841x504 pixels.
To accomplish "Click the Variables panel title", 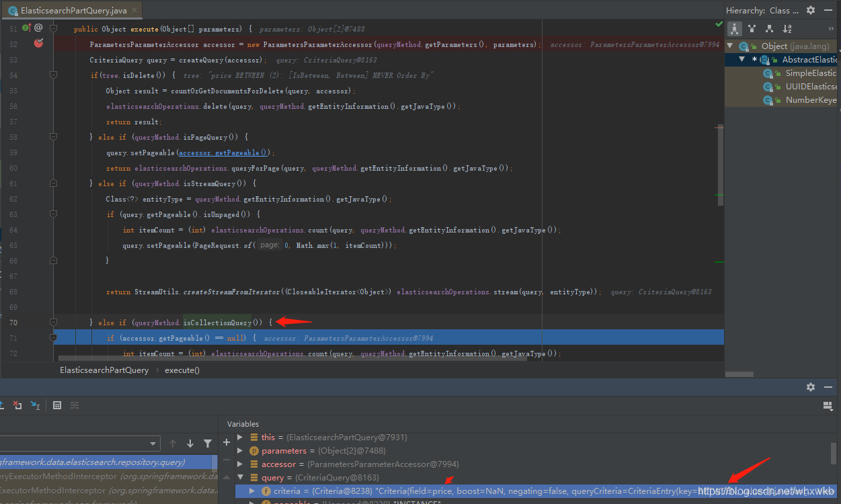I will point(243,424).
